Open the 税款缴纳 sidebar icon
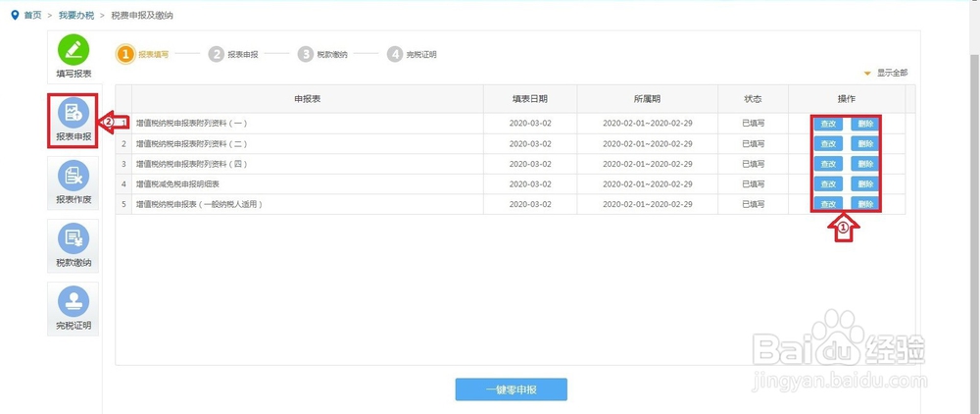The image size is (980, 414). coord(73,238)
